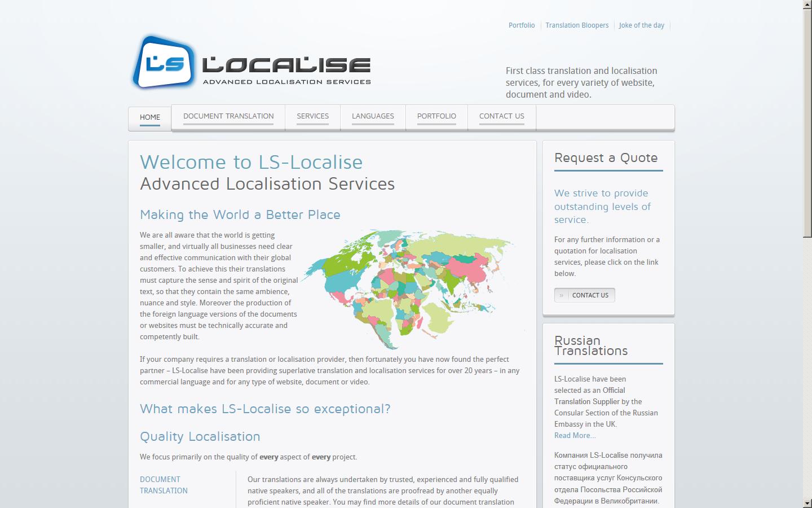
Task: Click the double-arrow icon on CONTACT US button
Action: (562, 295)
